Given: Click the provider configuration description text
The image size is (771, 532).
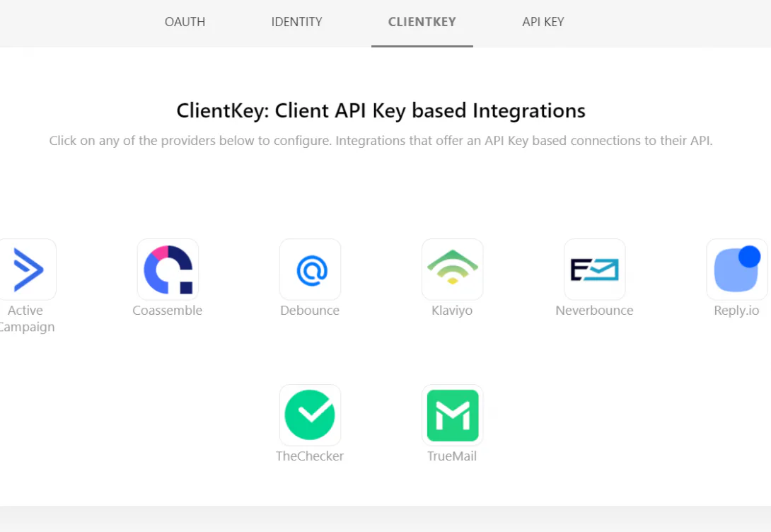Looking at the screenshot, I should click(381, 141).
